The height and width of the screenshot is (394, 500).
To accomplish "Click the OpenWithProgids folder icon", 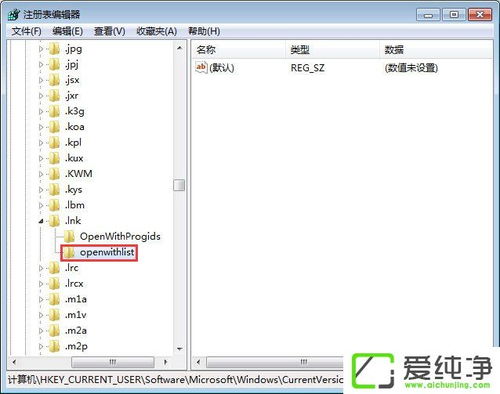I will coord(69,237).
